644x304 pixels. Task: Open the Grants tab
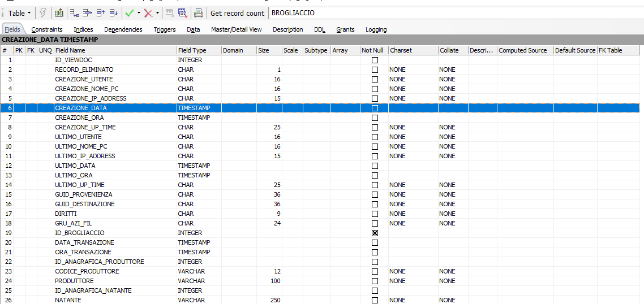pyautogui.click(x=345, y=29)
